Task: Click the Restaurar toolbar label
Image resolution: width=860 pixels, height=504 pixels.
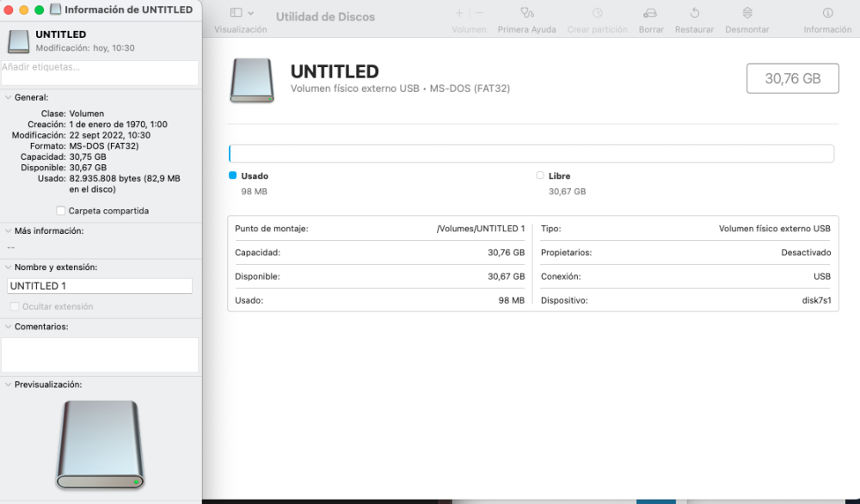Action: pos(694,29)
